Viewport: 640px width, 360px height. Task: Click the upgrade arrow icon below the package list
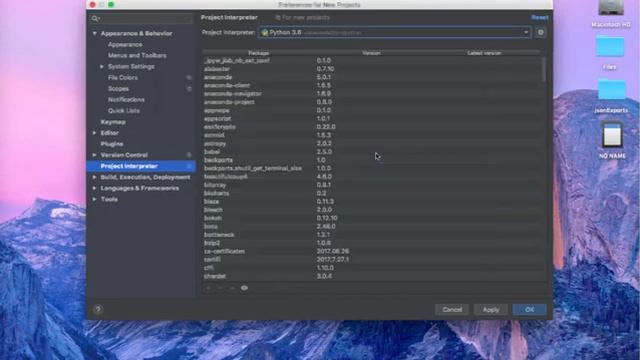pyautogui.click(x=232, y=288)
